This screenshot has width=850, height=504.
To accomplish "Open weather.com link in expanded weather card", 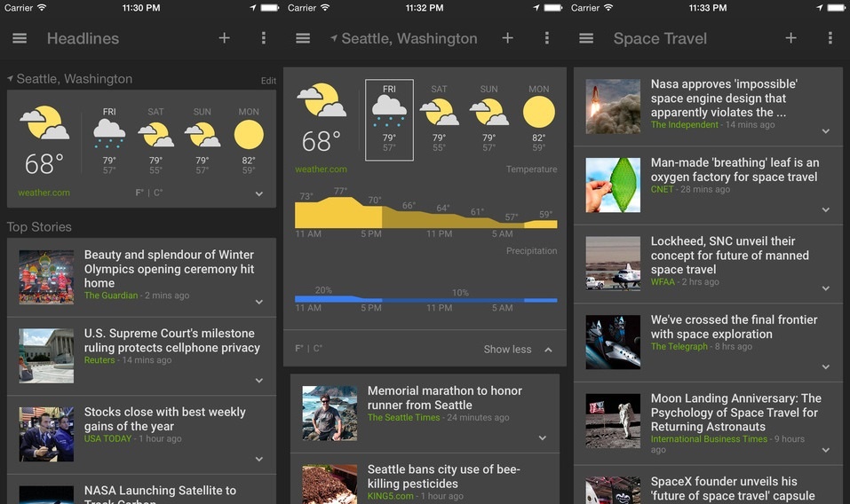I will (321, 169).
